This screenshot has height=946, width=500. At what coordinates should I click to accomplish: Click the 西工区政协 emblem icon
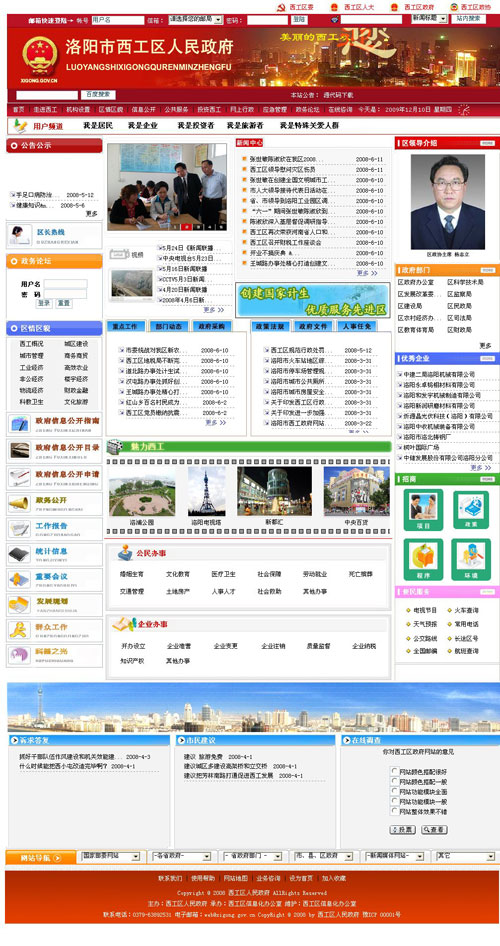[455, 7]
